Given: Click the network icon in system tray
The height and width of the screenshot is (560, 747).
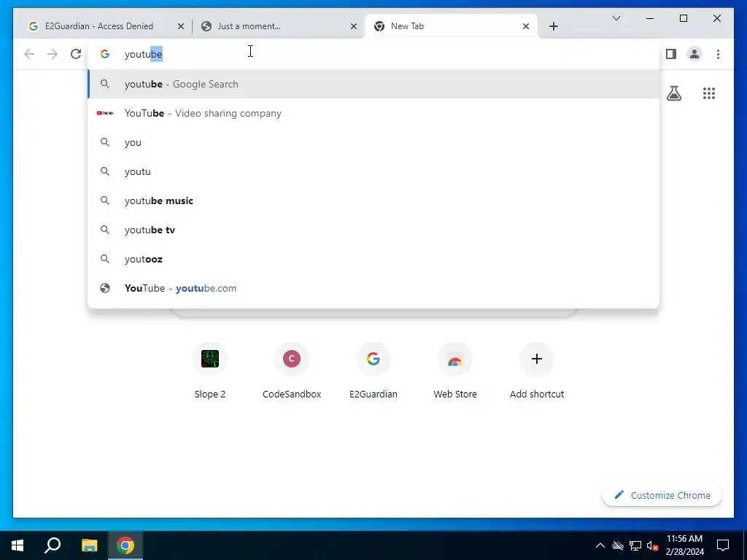Looking at the screenshot, I should 635,545.
